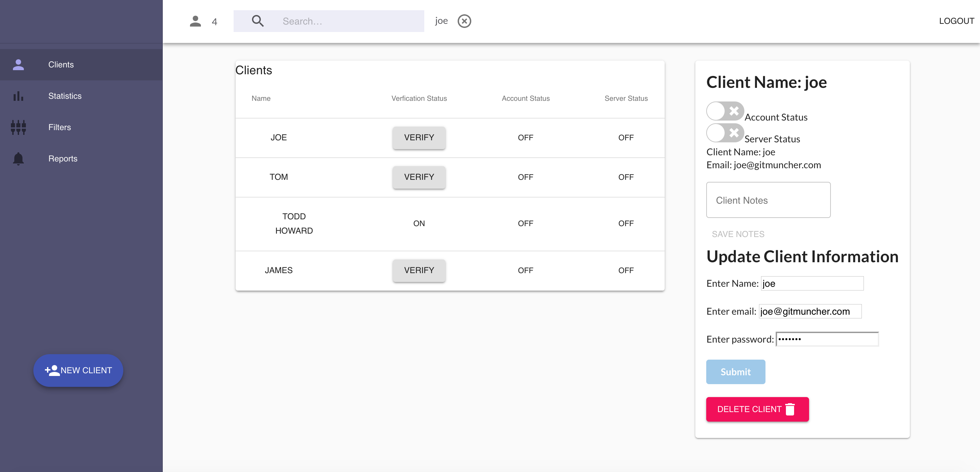Toggle the Account Status switch
The width and height of the screenshot is (980, 472).
[725, 111]
